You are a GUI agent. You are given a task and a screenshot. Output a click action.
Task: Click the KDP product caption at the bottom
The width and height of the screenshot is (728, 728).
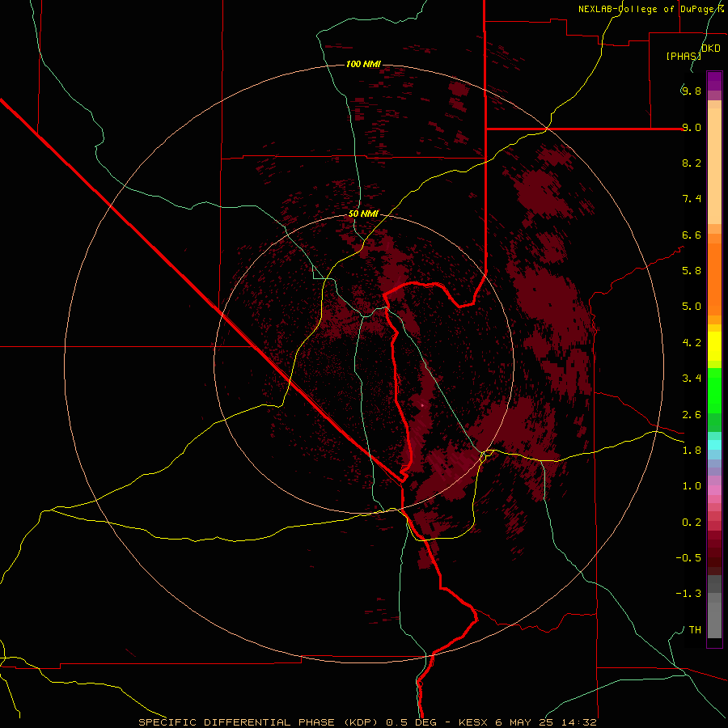(367, 722)
